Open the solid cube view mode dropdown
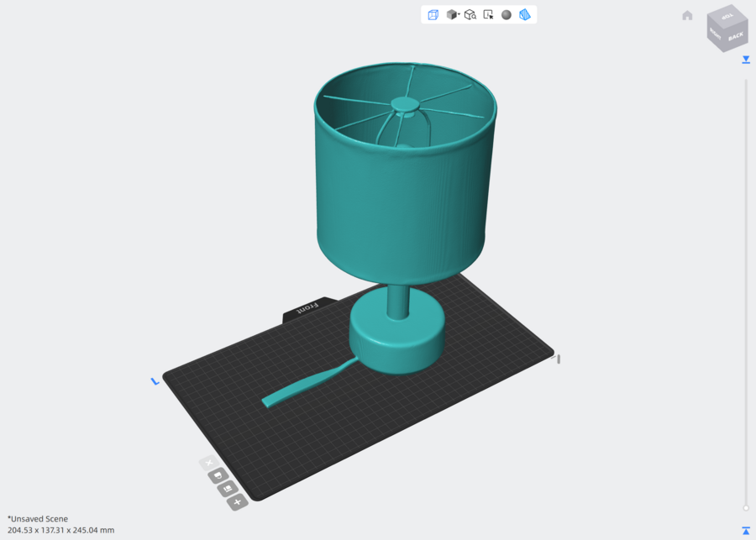 click(453, 15)
